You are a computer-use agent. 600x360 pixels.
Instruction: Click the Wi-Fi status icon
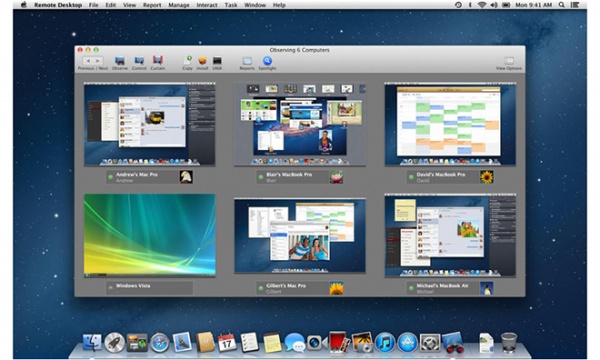[x=482, y=5]
